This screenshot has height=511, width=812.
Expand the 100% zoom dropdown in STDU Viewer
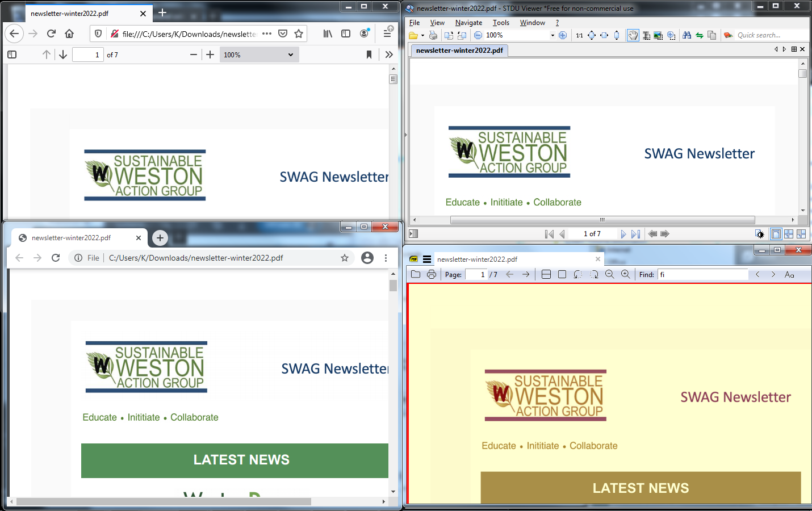click(x=553, y=35)
